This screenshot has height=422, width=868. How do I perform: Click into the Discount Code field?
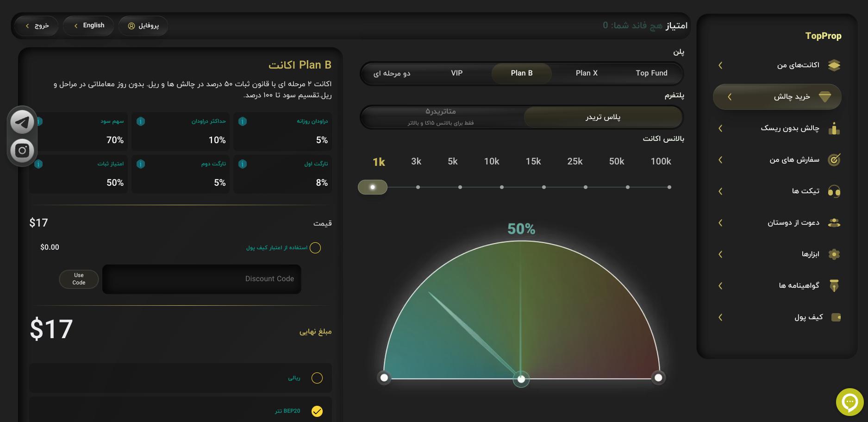(201, 279)
